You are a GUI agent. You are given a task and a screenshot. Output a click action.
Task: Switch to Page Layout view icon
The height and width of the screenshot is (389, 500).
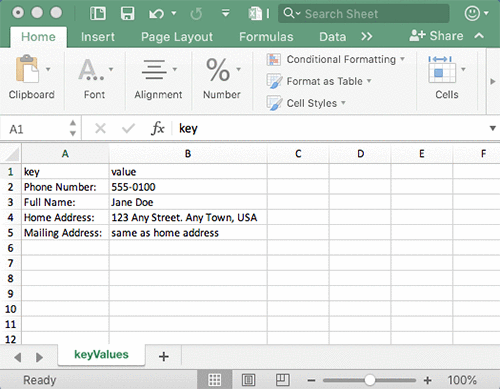249,380
